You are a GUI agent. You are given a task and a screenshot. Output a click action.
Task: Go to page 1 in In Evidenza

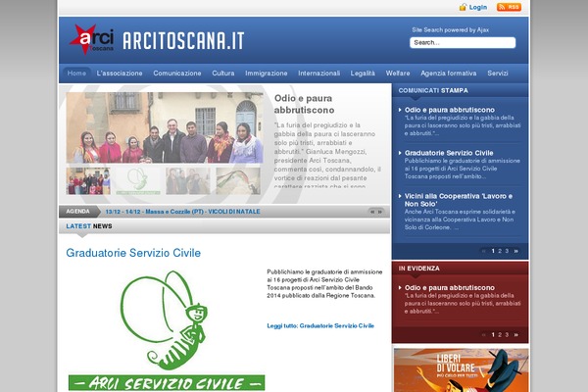tap(493, 334)
